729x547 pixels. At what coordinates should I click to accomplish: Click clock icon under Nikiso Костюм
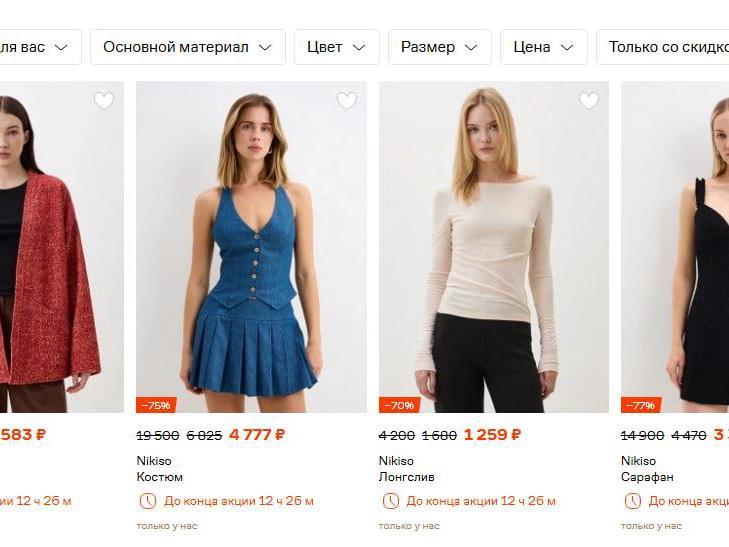click(x=148, y=501)
